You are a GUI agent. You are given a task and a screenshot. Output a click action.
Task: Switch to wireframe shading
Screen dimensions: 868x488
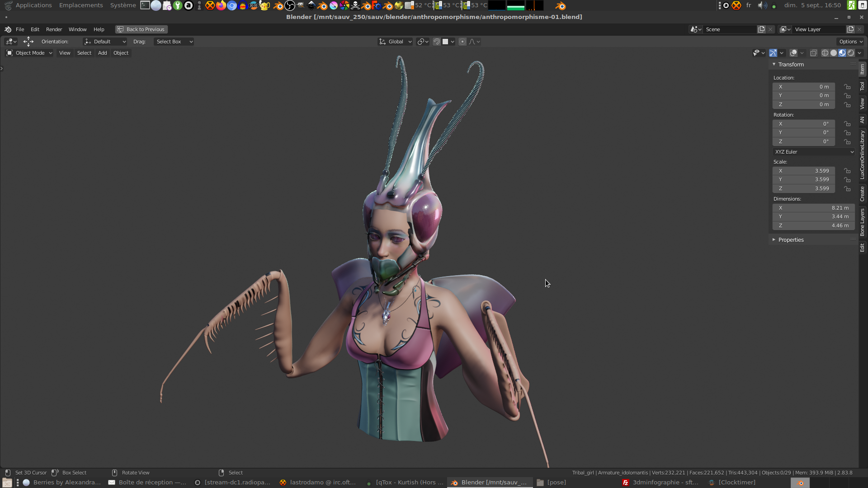pyautogui.click(x=825, y=53)
